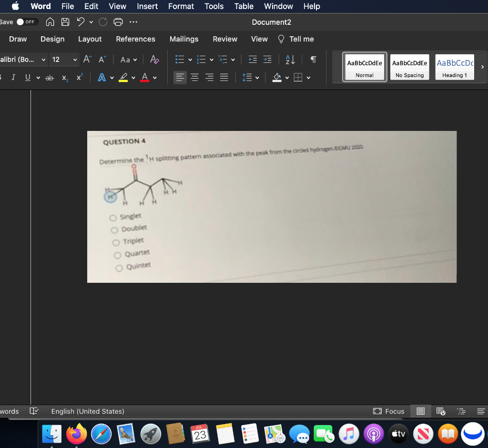The width and height of the screenshot is (488, 448).
Task: Increase indent with the indent icon
Action: click(x=267, y=60)
